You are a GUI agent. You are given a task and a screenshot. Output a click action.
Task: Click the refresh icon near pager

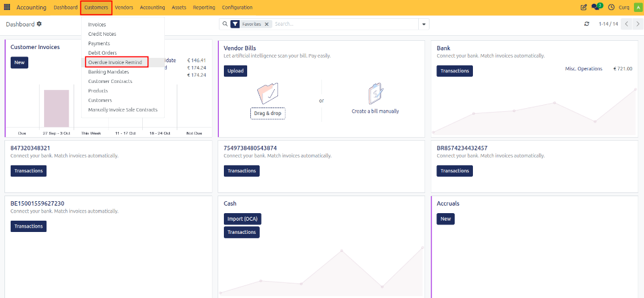coord(587,24)
